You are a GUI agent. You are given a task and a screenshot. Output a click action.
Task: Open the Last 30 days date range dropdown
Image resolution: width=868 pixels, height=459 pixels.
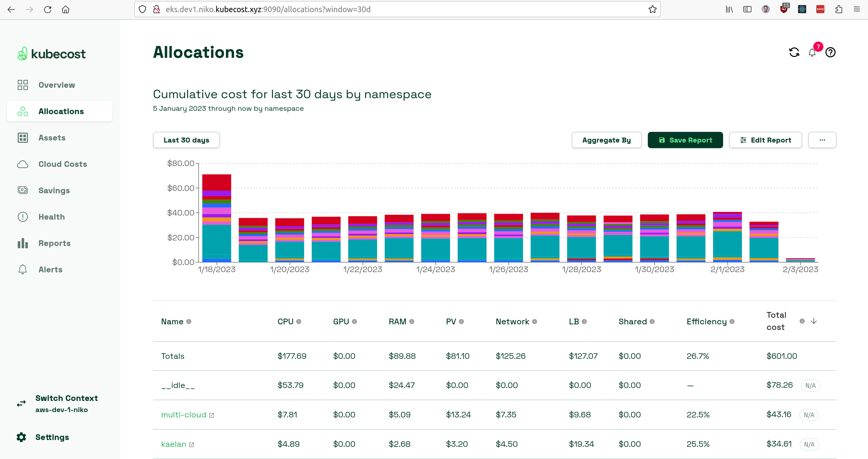tap(186, 140)
